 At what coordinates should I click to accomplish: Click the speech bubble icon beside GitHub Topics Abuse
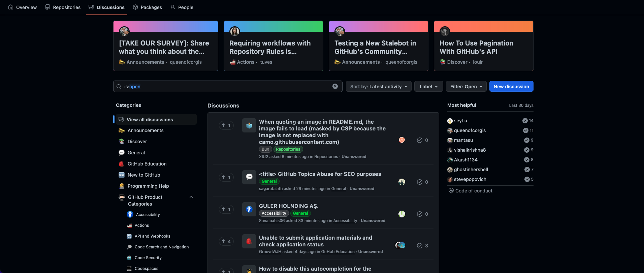[249, 177]
